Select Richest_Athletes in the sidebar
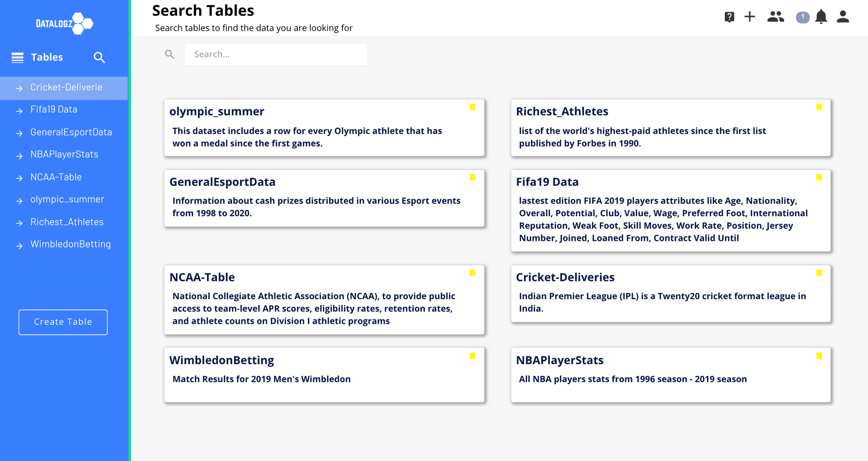 67,222
